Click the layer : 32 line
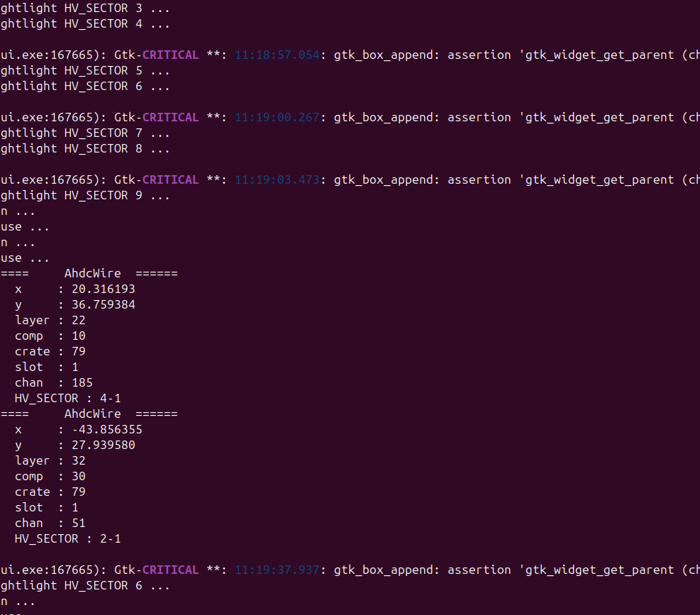 (50, 461)
